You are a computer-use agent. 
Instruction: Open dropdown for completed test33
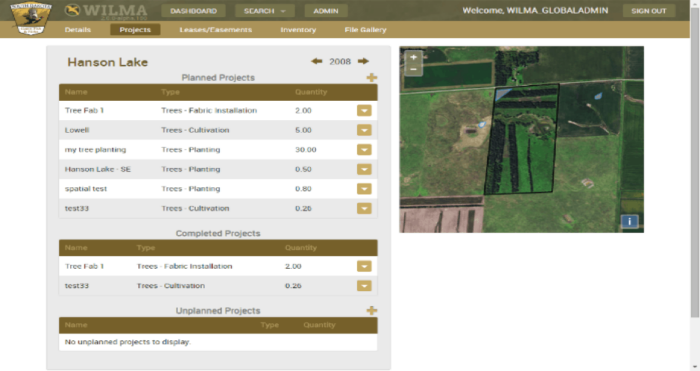coord(364,286)
